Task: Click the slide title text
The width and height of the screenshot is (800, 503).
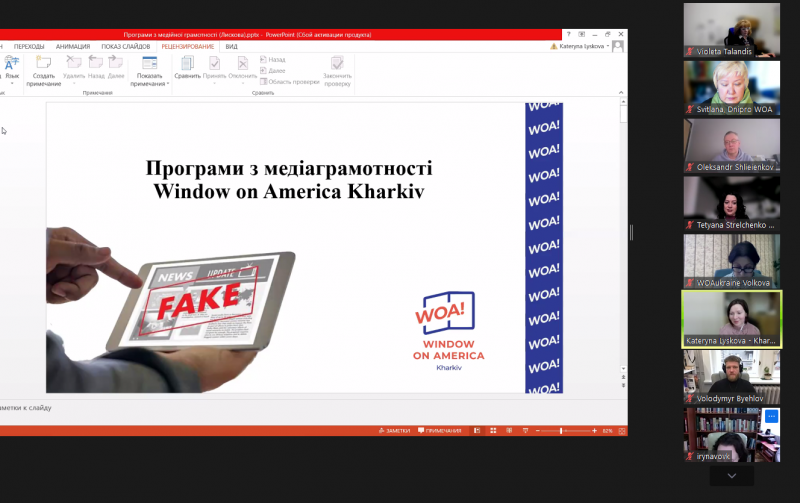Action: click(x=289, y=180)
